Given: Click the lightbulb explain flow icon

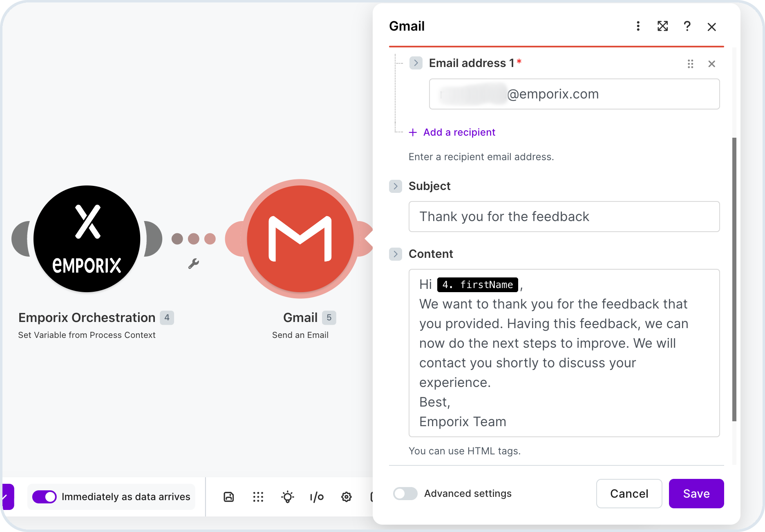Looking at the screenshot, I should point(288,497).
